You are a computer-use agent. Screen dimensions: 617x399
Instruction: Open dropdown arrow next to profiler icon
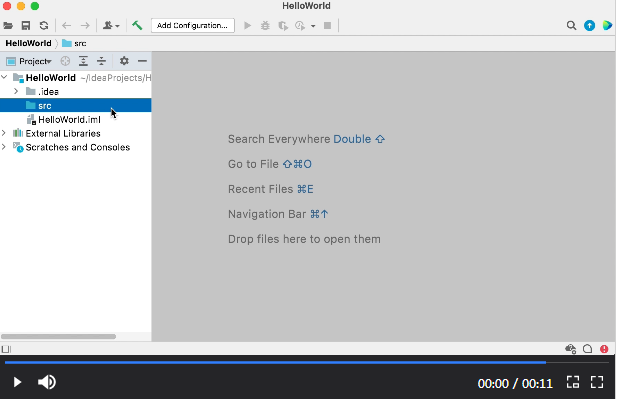point(313,26)
